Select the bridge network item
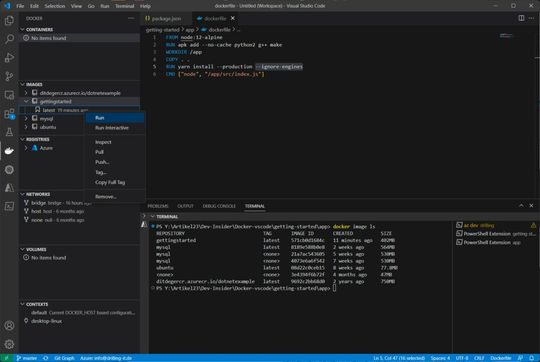 [x=80, y=203]
